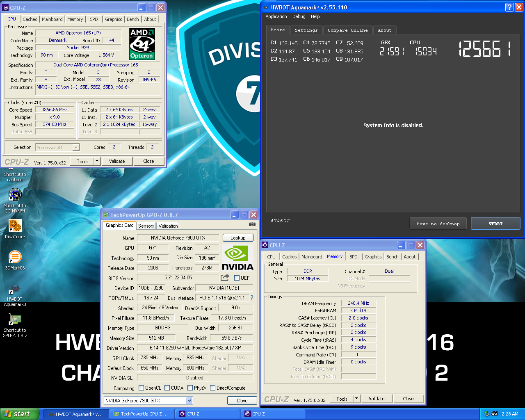
Task: Open the Debug menu in Aquamark
Action: 299,16
